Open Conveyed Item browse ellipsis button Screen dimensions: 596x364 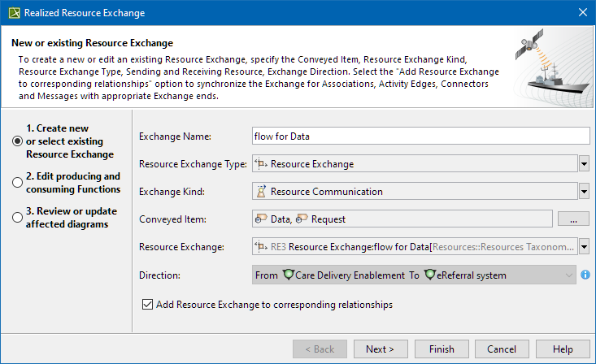572,219
